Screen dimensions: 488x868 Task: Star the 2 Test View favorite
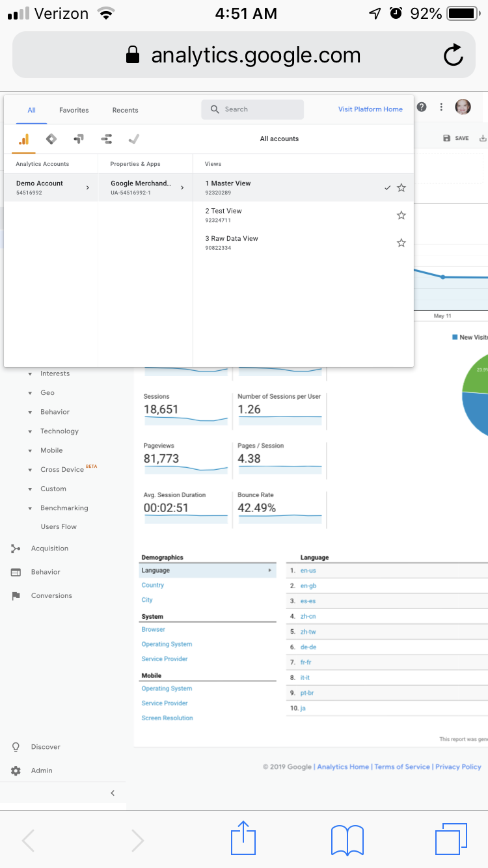click(x=401, y=215)
